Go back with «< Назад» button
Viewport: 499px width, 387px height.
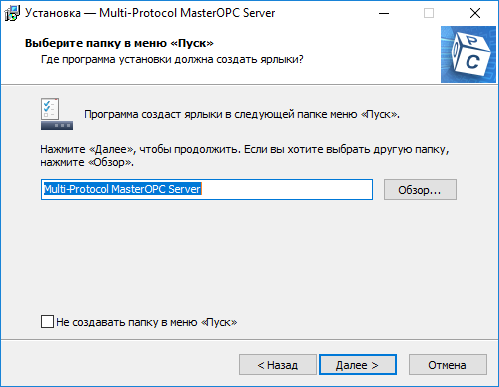(278, 365)
